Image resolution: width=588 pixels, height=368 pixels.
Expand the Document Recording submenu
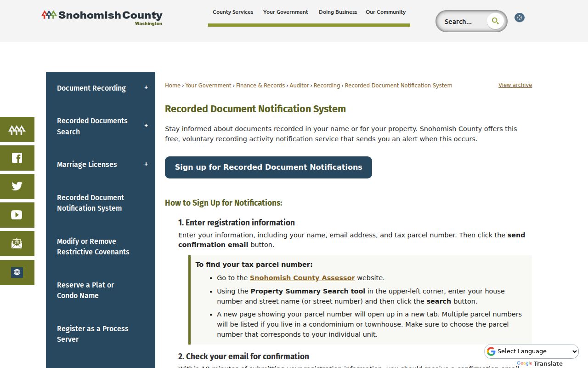146,87
